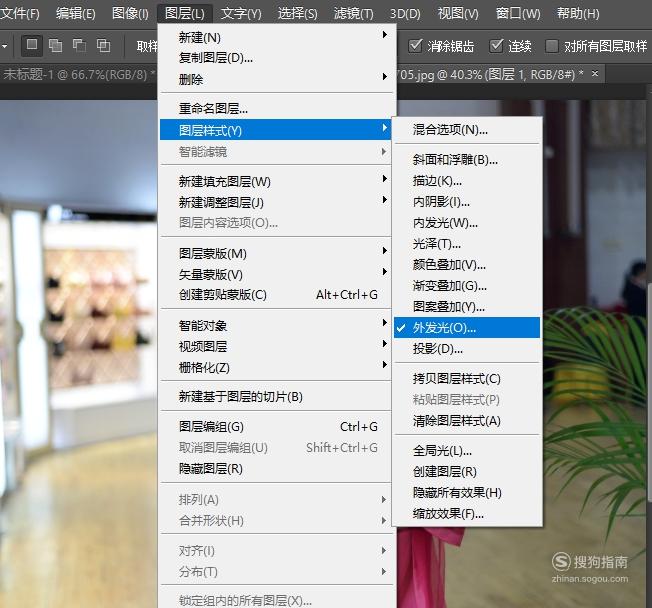
Task: Open the 3D(D) menu
Action: click(405, 13)
